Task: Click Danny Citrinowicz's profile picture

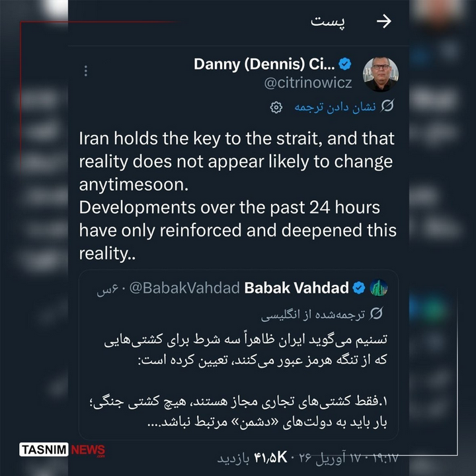Action: click(x=381, y=74)
